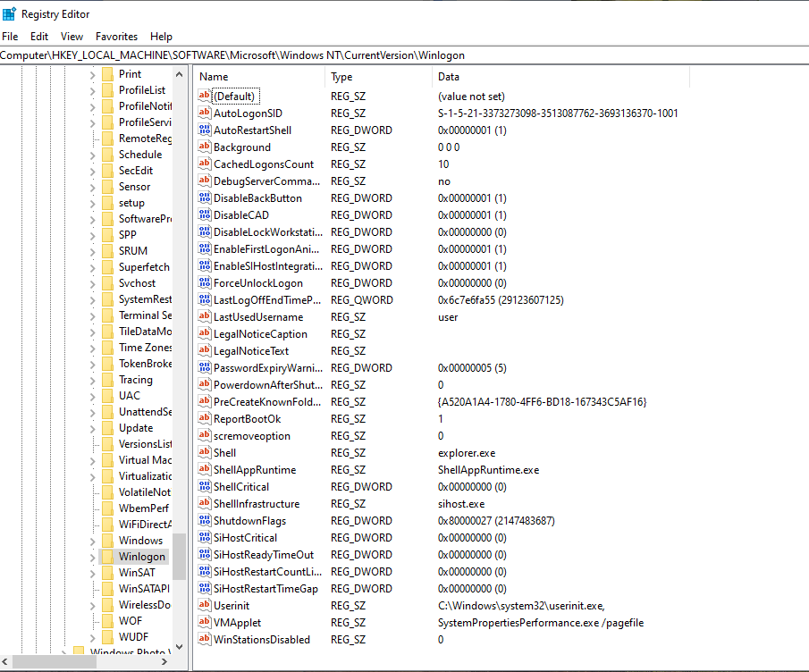The image size is (809, 672).
Task: Open the File menu
Action: pos(10,37)
